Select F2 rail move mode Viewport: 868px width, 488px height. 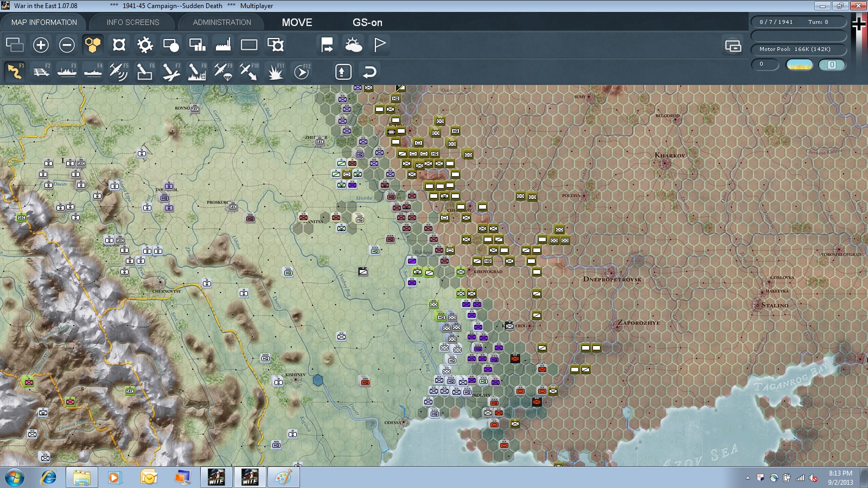(41, 72)
